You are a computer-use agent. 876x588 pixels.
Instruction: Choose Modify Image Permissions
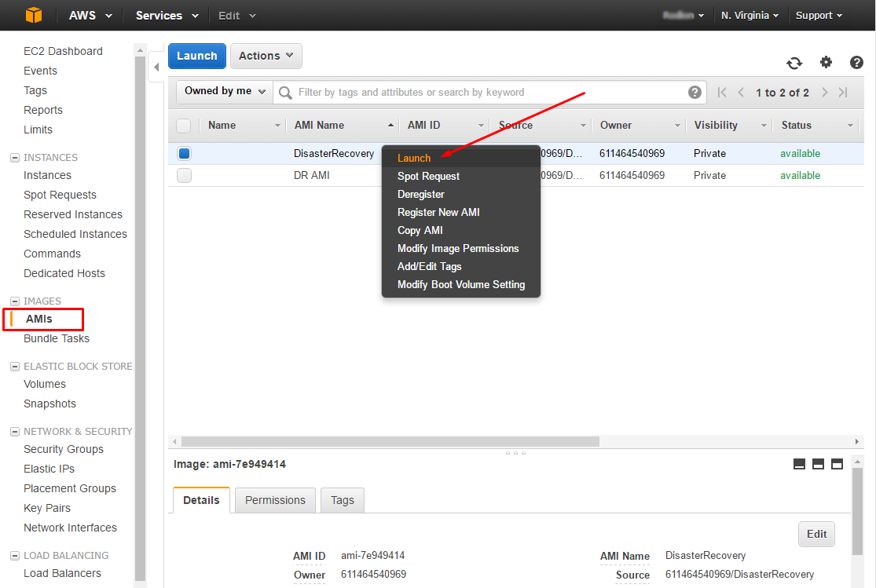pos(458,249)
